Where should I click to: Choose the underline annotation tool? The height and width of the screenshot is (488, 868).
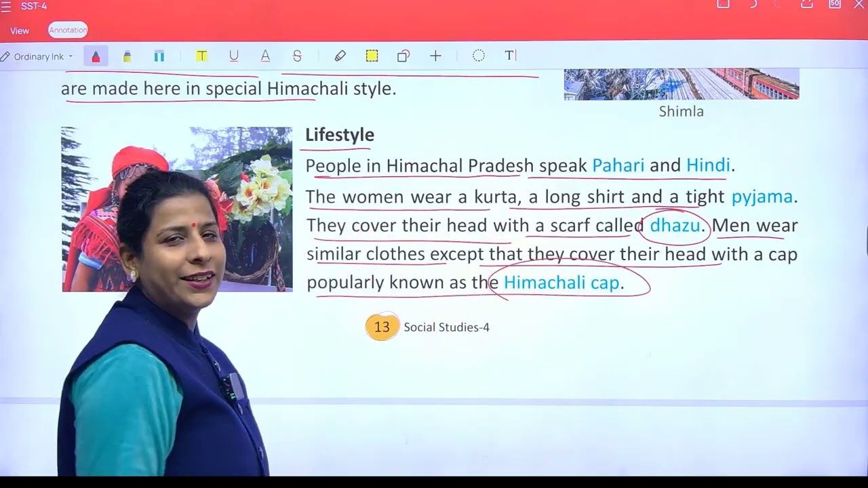click(234, 56)
